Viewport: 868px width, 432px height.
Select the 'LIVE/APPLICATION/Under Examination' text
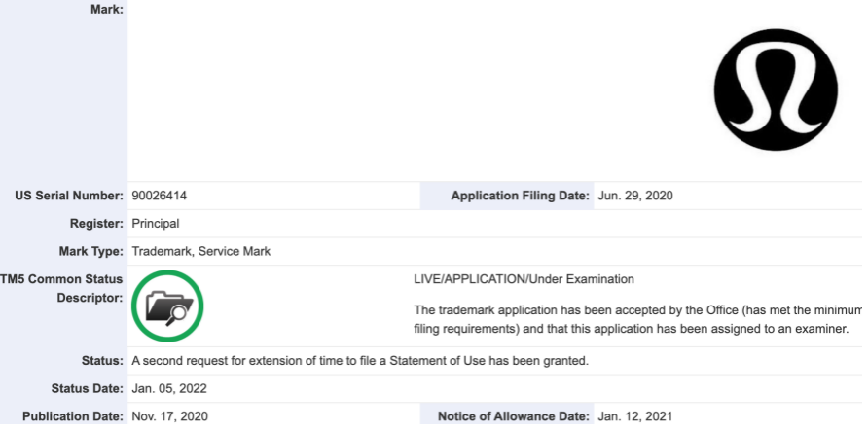(524, 279)
